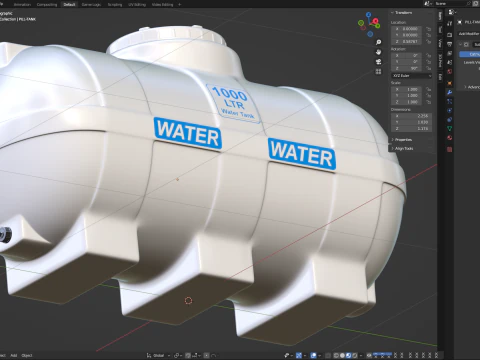Open the Scene selector field
The image size is (480, 360).
tap(450, 4)
